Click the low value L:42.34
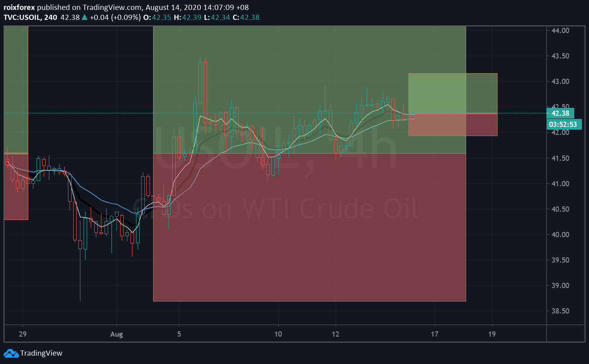The height and width of the screenshot is (364, 589). coord(217,18)
